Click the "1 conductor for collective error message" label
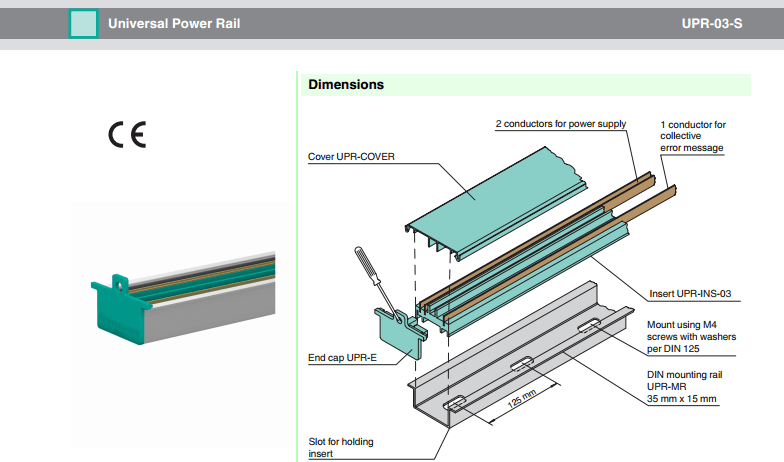Viewport: 784px width, 462px height. pos(692,136)
